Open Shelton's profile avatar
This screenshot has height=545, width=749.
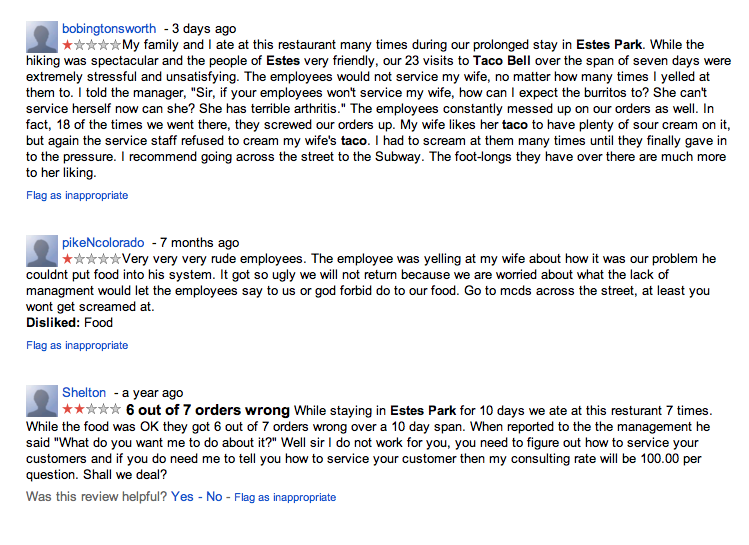click(41, 401)
